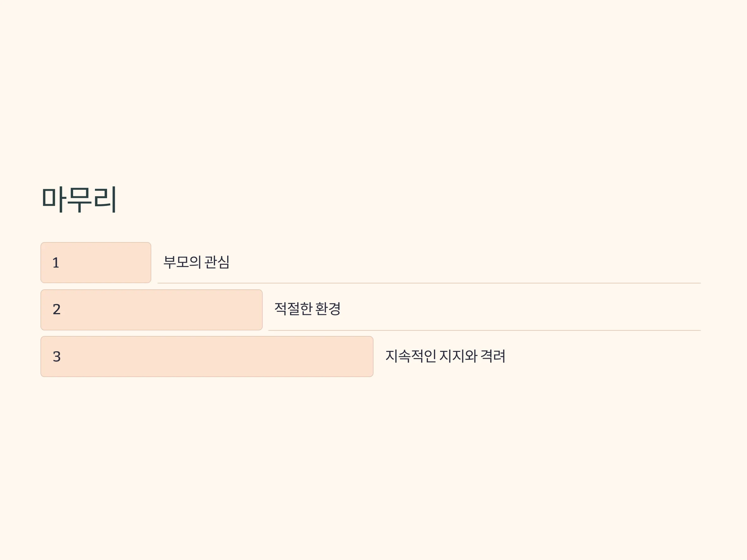Click the word 지지와
Image resolution: width=747 pixels, height=560 pixels.
click(458, 356)
